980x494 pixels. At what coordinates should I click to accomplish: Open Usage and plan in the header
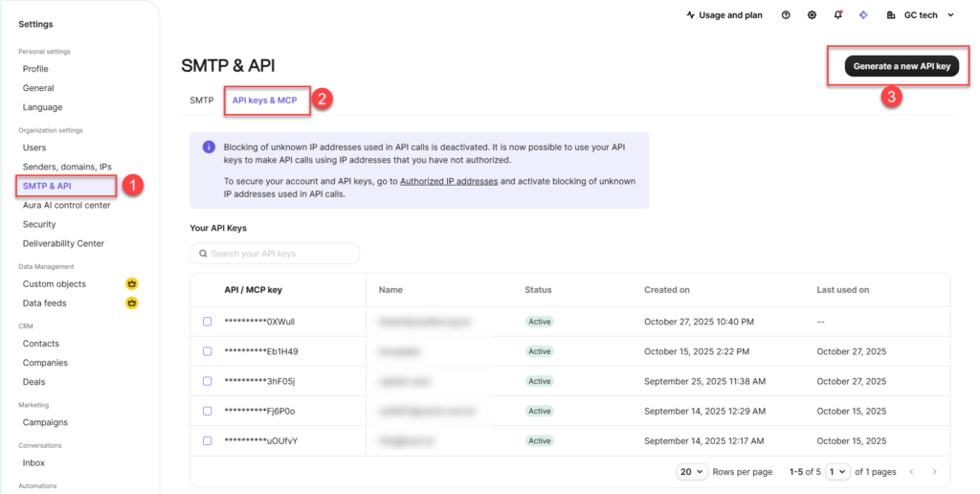[x=724, y=15]
